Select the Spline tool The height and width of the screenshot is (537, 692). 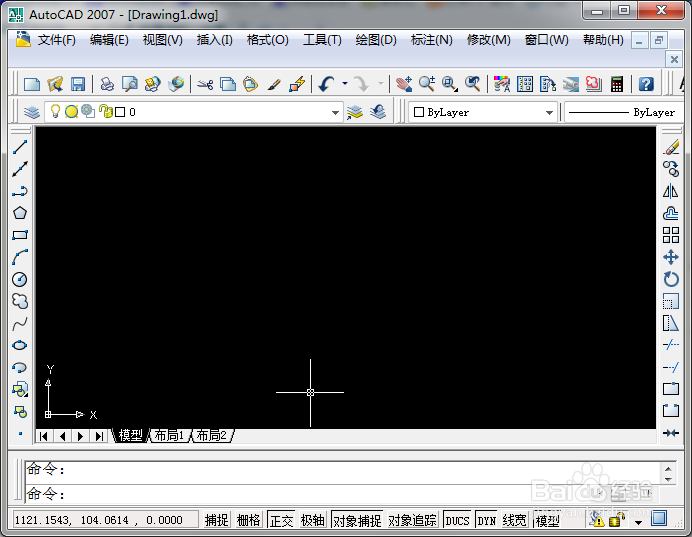tap(20, 324)
